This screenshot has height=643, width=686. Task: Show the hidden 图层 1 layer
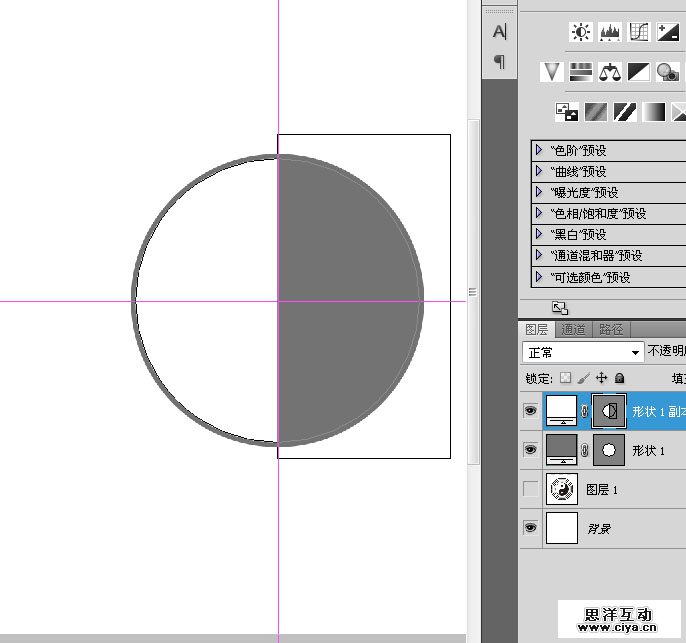point(530,488)
